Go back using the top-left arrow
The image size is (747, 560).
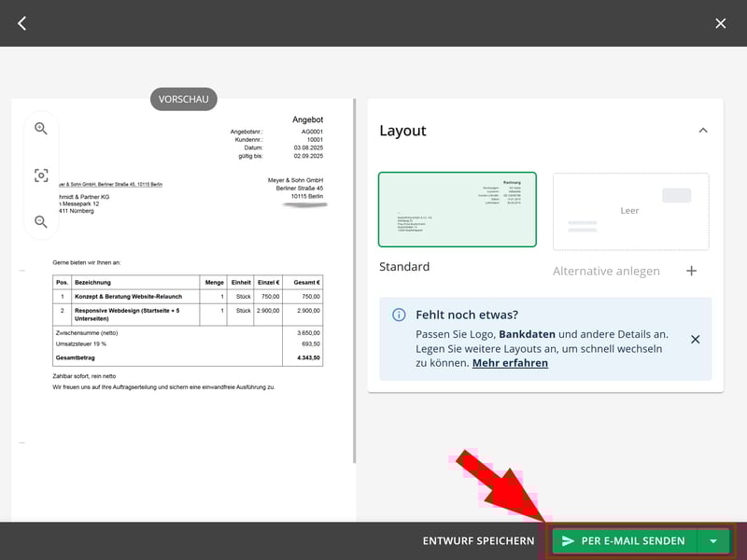tap(22, 23)
